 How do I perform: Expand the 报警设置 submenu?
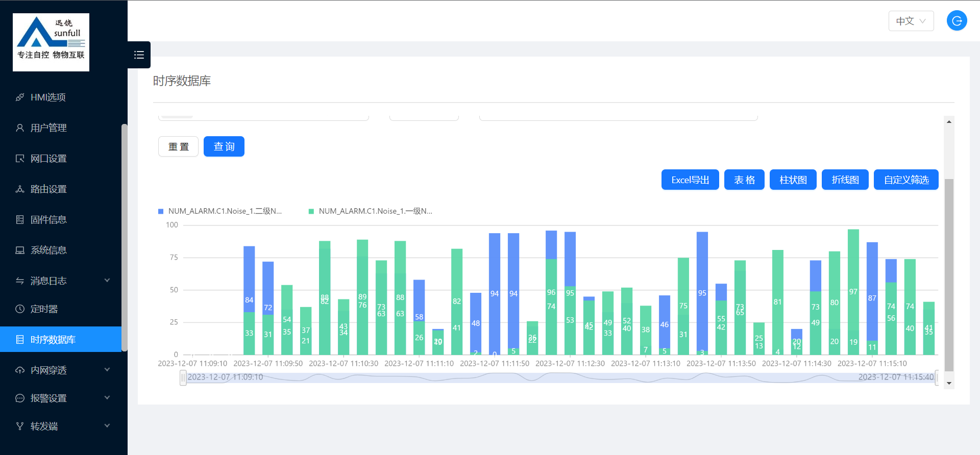(x=107, y=398)
